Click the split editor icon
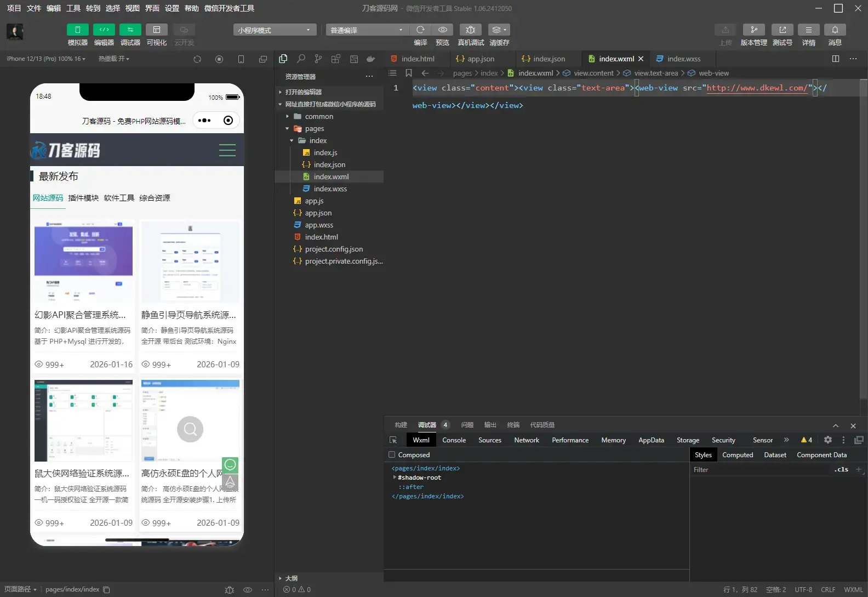Screen dimensions: 868x597 pyautogui.click(x=835, y=59)
